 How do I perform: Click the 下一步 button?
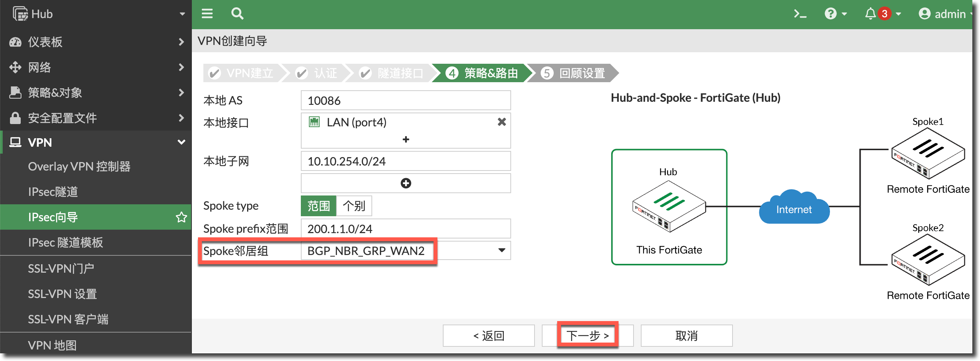pyautogui.click(x=587, y=336)
